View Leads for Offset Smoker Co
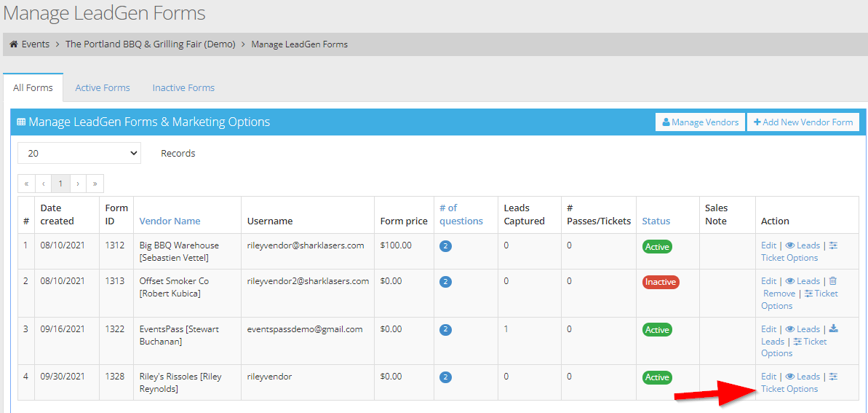868x413 pixels. tap(803, 281)
